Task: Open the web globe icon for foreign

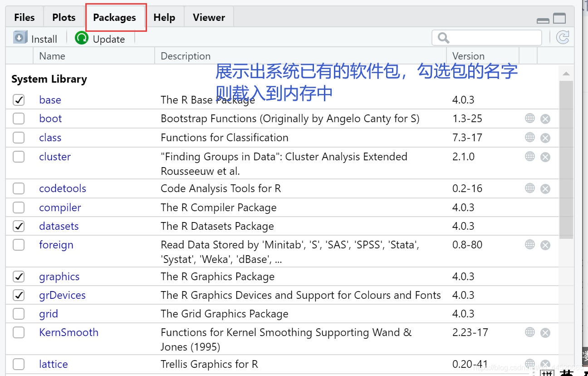Action: coord(529,244)
